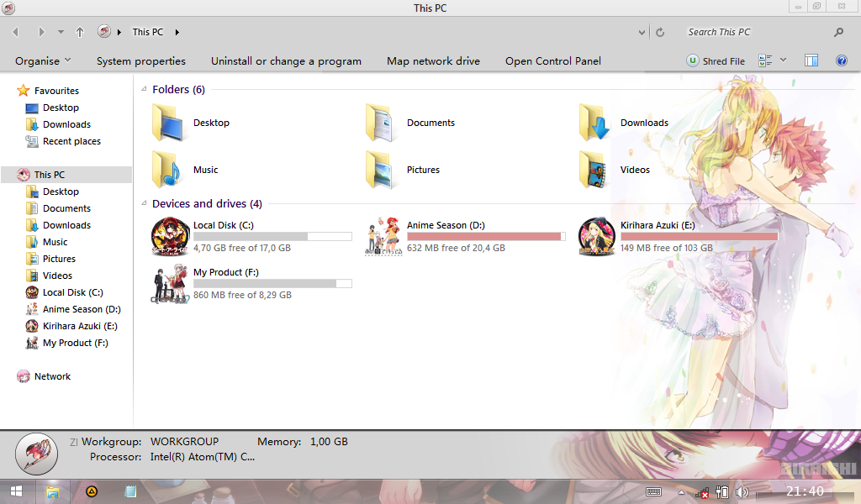The image size is (861, 504).
Task: Select the Pictures folder icon in Folders
Action: coord(380,170)
